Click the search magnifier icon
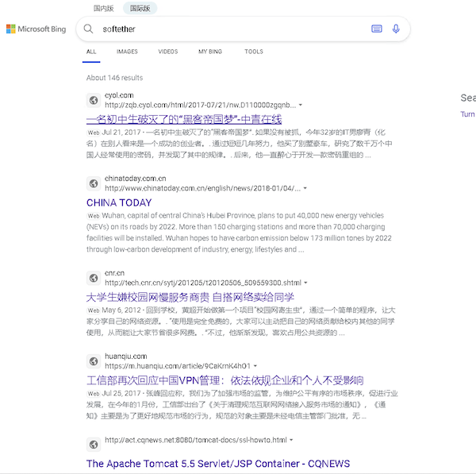476x474 pixels. tap(88, 29)
